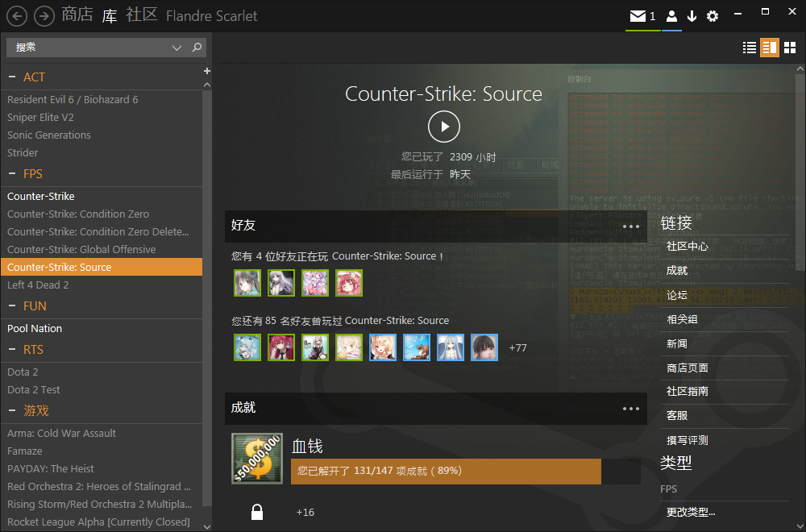Open the 论坛 forum link
Viewport: 806px width, 532px height.
677,295
